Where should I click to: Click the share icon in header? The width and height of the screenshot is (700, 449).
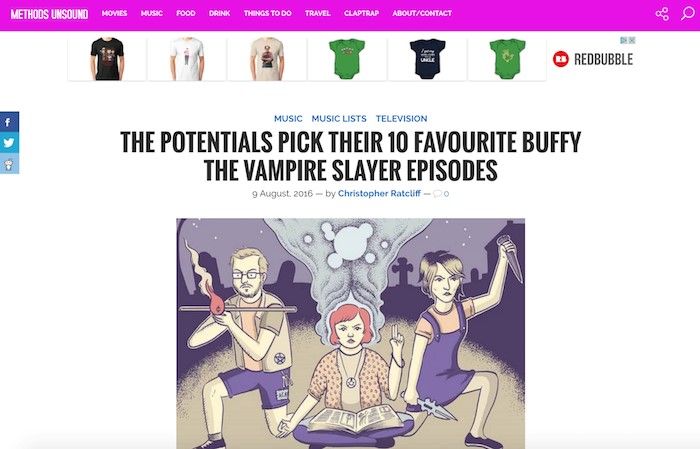(662, 14)
